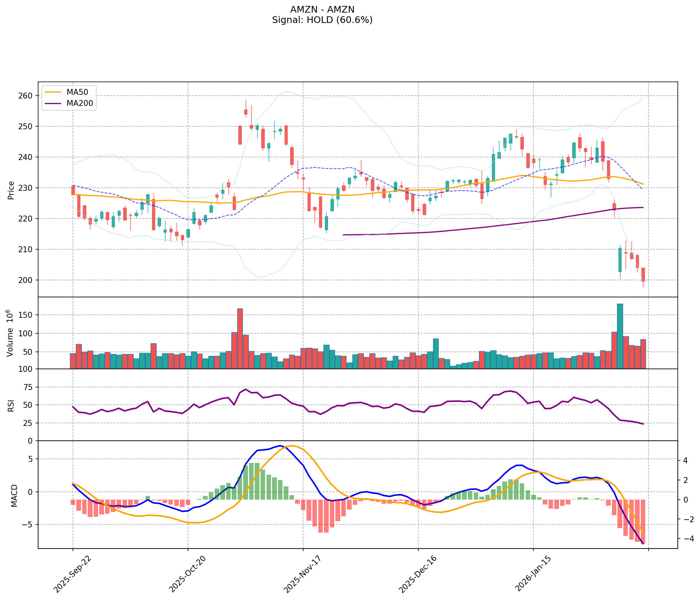The image size is (700, 600).
Task: Click the RSI axis label
Action: point(11,405)
